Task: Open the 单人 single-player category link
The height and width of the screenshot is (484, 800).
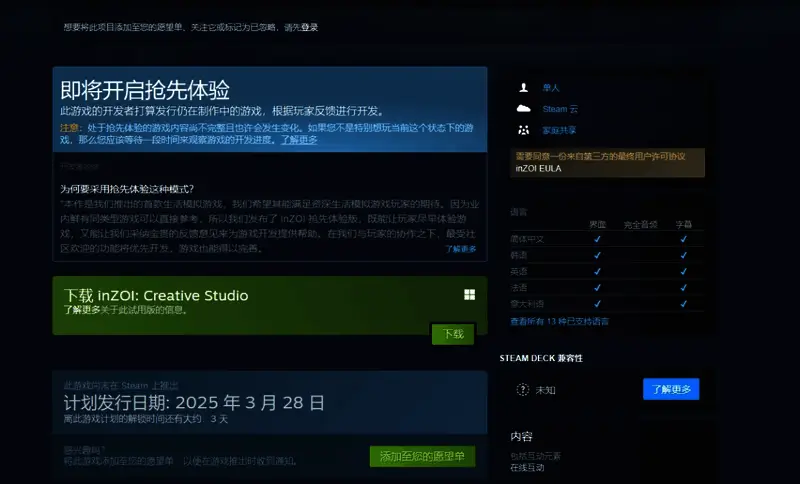Action: coord(551,88)
